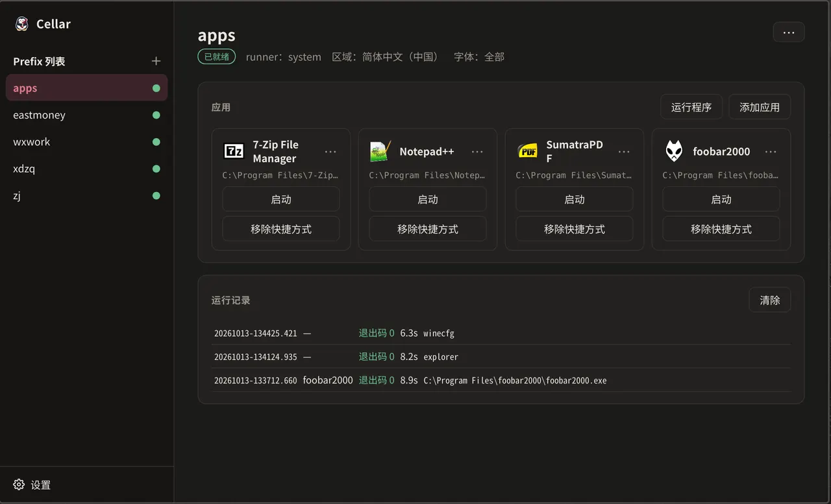Select the apps prefix in sidebar

point(86,88)
